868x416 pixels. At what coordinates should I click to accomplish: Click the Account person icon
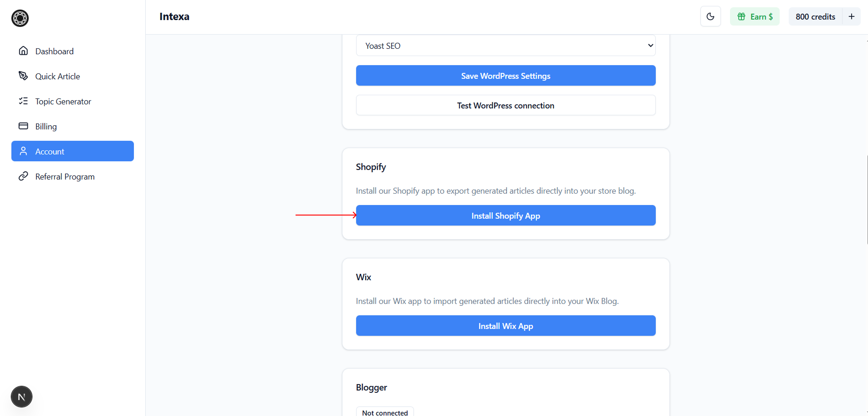[x=23, y=151]
